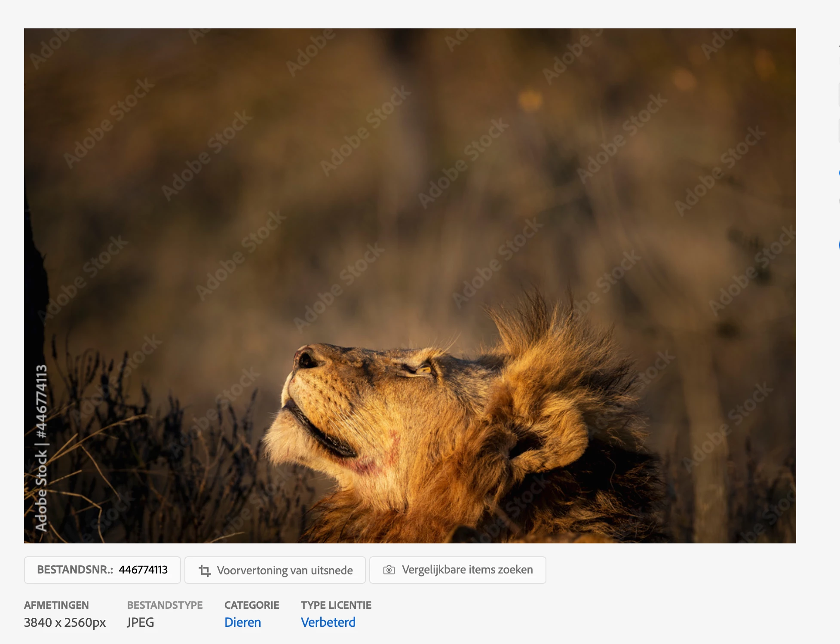Click the CATEGORIE heading

coord(251,605)
